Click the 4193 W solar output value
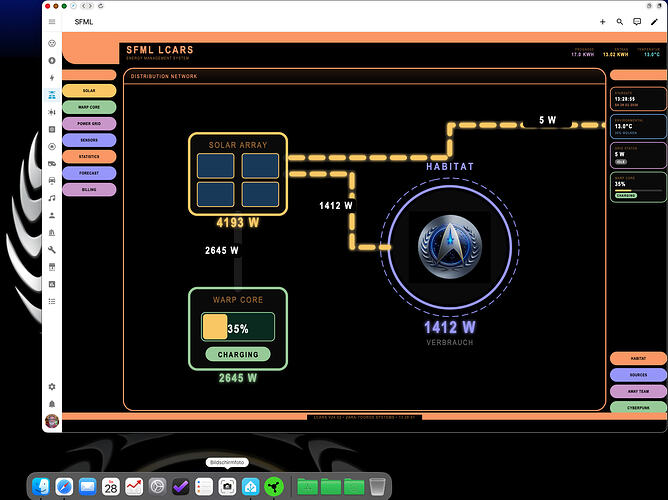Image resolution: width=668 pixels, height=500 pixels. tap(238, 222)
